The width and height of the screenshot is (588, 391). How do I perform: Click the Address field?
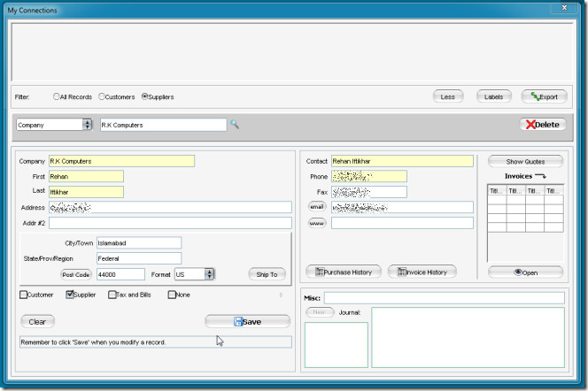tap(170, 208)
